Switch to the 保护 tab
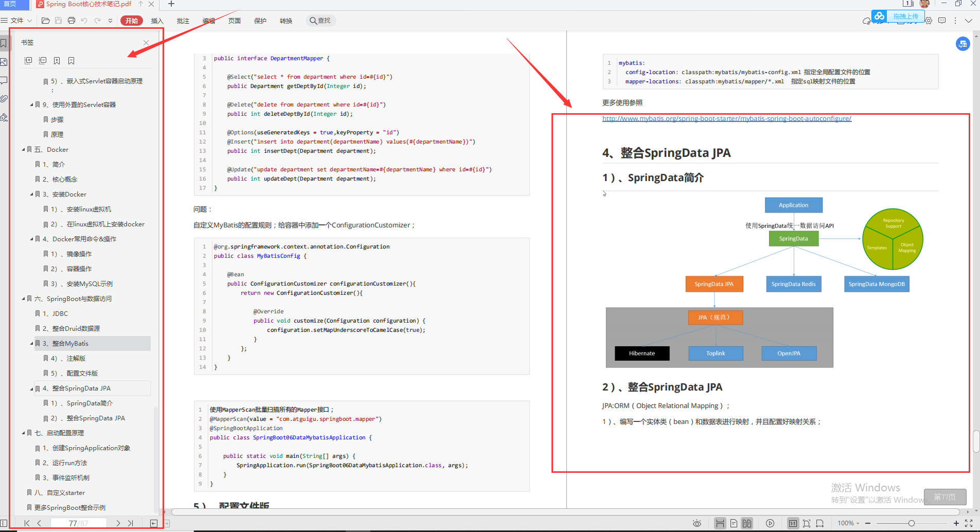 (260, 21)
